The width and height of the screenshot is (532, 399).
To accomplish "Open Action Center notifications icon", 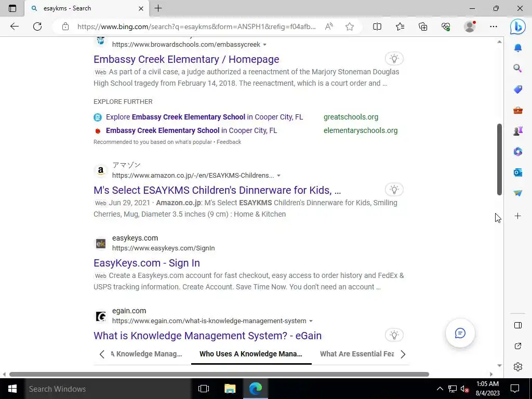I will pos(515,389).
